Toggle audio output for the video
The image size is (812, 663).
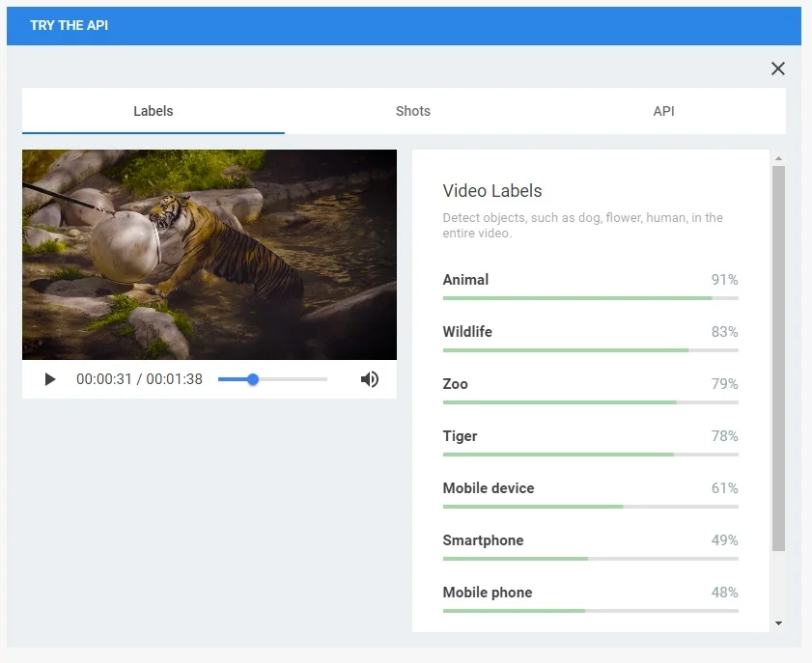pos(370,379)
